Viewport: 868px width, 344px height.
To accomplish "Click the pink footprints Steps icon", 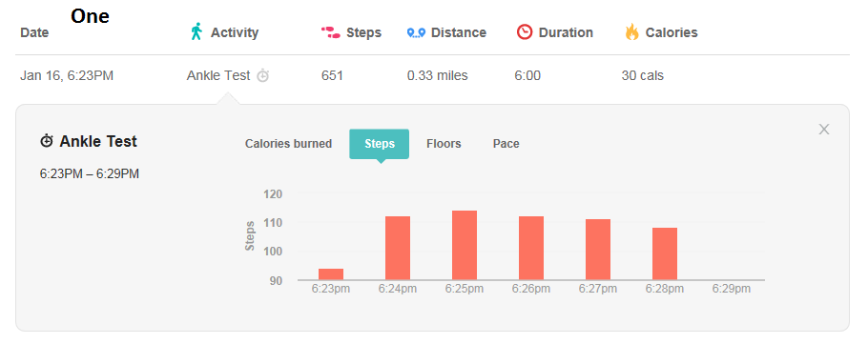I will pos(330,32).
